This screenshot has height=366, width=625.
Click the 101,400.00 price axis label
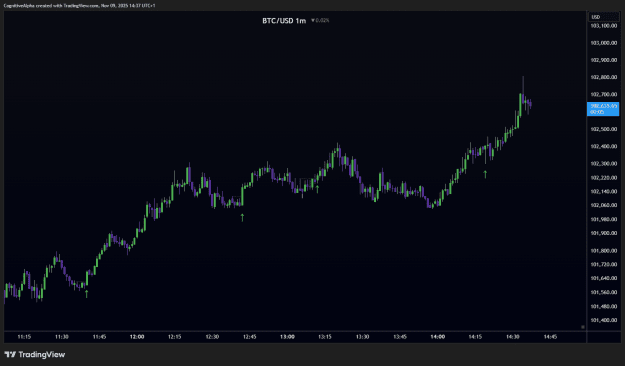603,320
